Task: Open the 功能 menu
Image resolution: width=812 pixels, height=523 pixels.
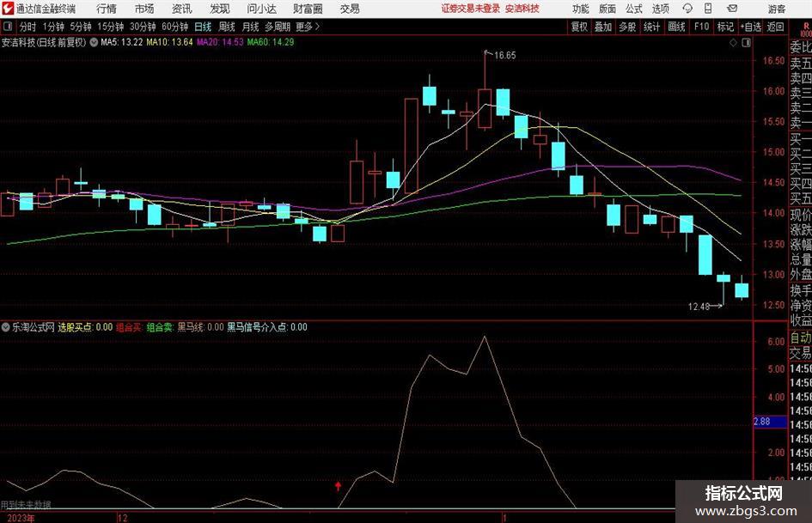Action: point(581,9)
